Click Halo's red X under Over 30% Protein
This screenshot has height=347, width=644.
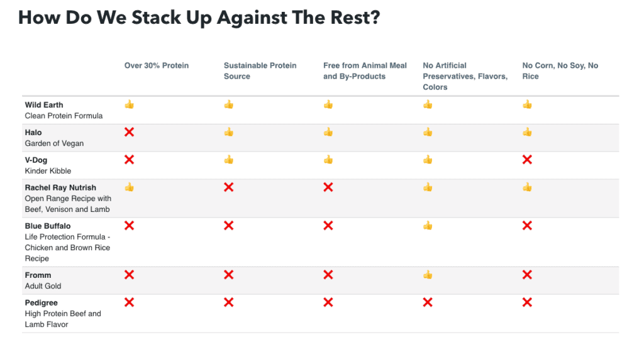129,132
